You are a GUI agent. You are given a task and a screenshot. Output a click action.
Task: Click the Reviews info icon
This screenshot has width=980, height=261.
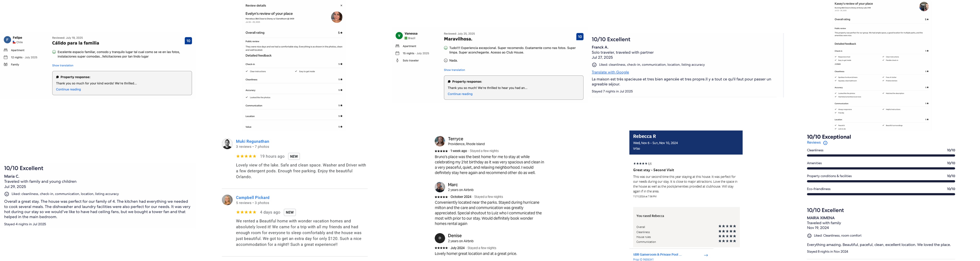click(x=825, y=143)
